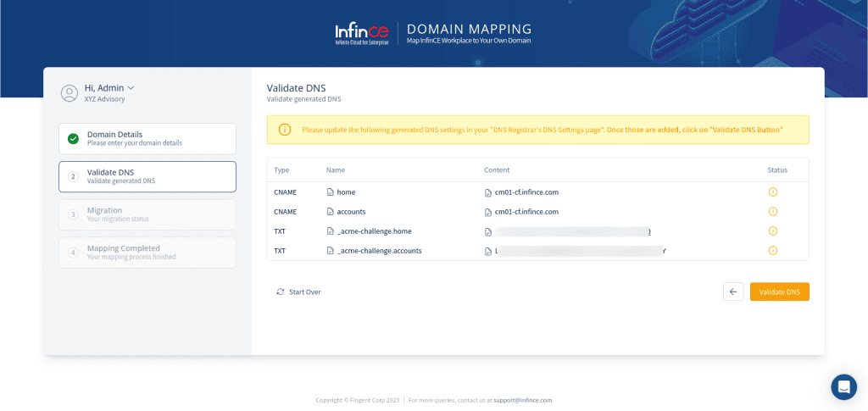Select cm01-cf.infince.com in home row
Image resolution: width=868 pixels, height=411 pixels.
pyautogui.click(x=526, y=192)
